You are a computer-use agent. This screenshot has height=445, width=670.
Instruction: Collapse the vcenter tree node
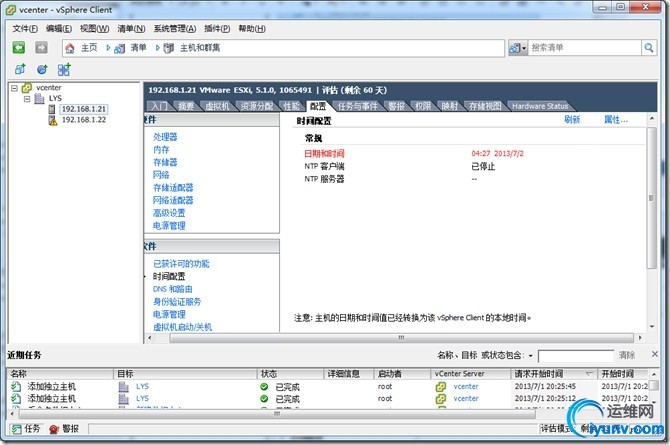15,88
